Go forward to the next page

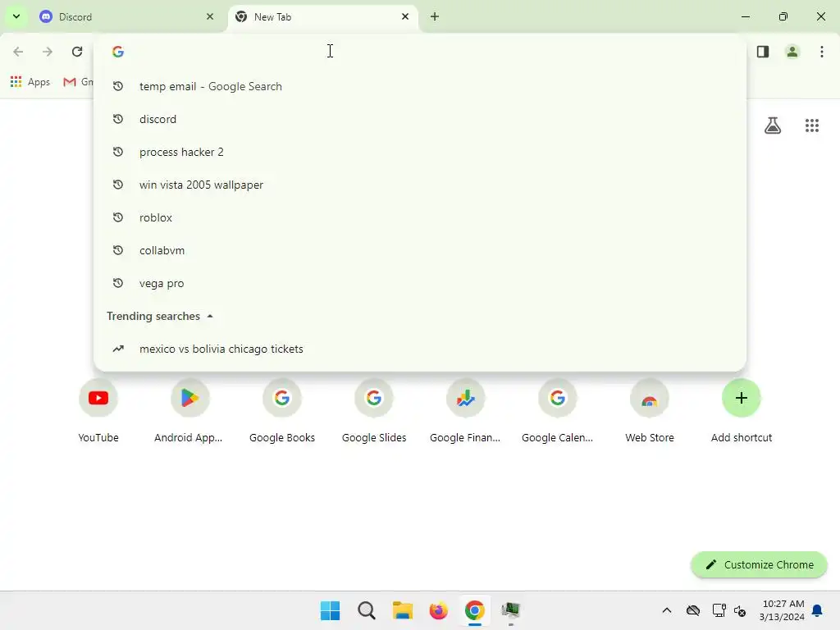point(48,52)
